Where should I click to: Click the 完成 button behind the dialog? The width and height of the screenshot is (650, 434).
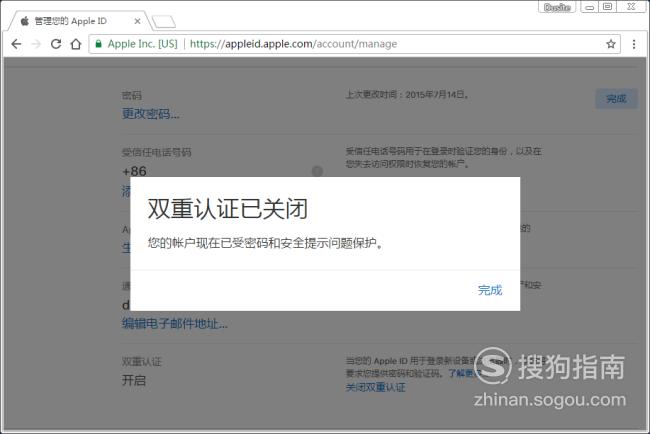616,99
